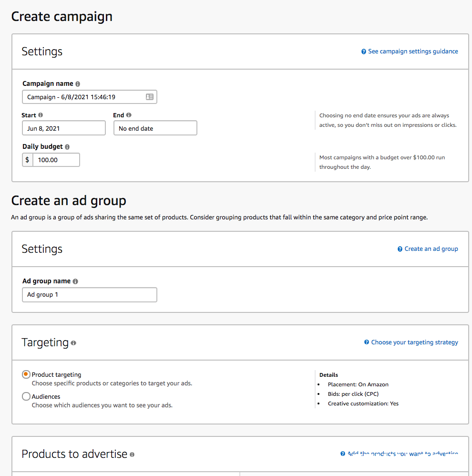The width and height of the screenshot is (472, 476).
Task: Click the Start field label
Action: pos(29,115)
